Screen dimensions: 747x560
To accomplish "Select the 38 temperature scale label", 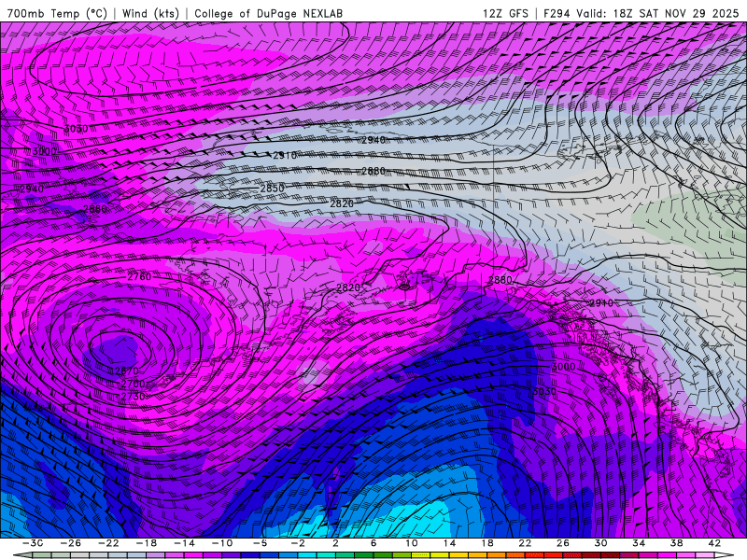I will pyautogui.click(x=676, y=543).
